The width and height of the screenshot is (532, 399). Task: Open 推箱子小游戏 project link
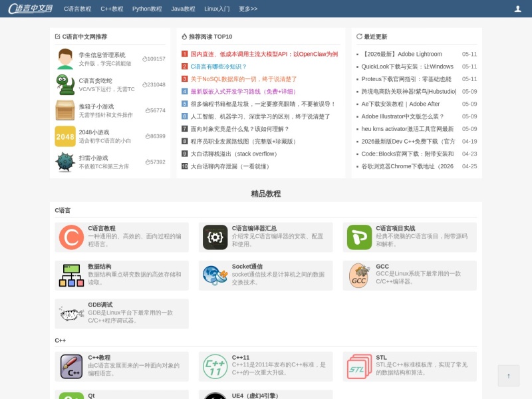(96, 106)
